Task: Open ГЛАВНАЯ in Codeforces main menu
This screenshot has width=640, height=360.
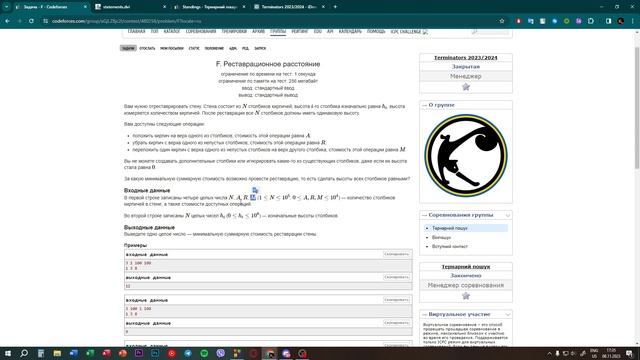Action: [x=136, y=31]
